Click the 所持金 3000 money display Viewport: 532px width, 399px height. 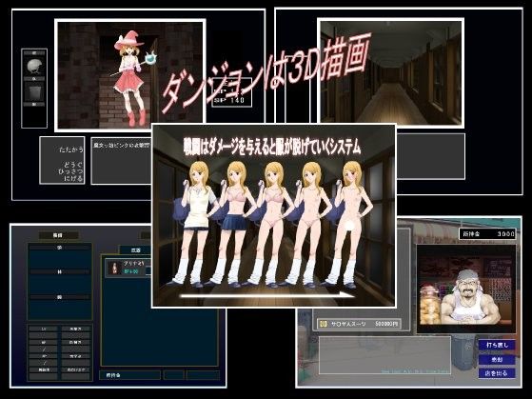point(488,233)
